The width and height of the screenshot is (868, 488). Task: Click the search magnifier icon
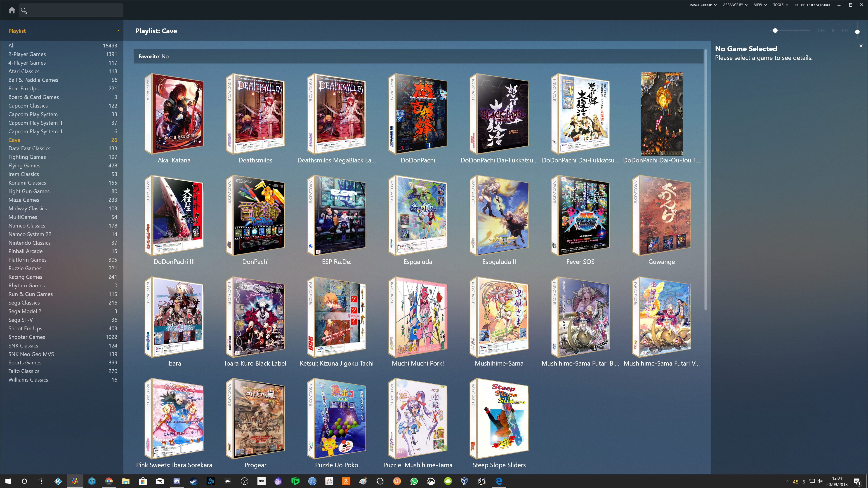tap(24, 10)
